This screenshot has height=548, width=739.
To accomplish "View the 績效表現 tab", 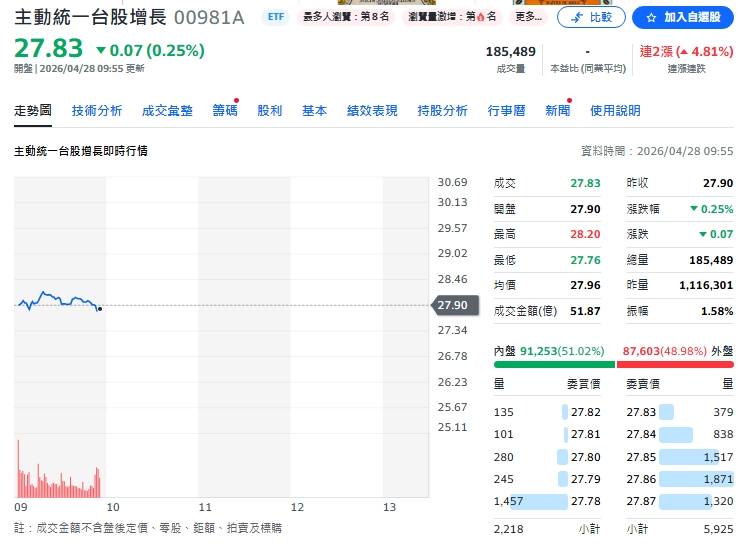I will (372, 111).
